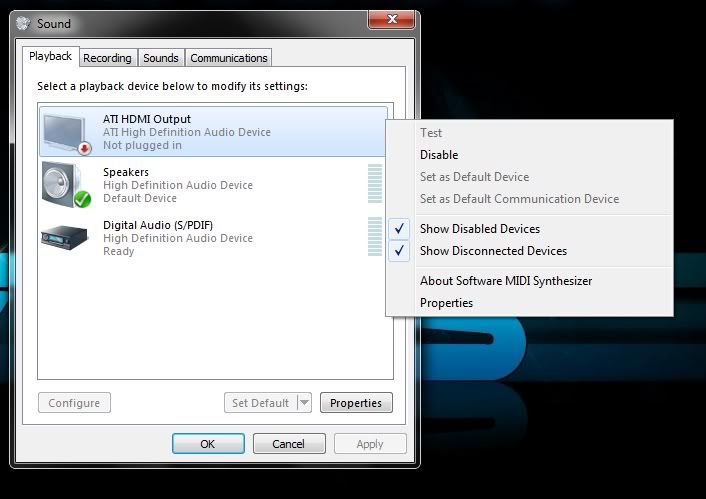
Task: Click the Speakers device icon
Action: 67,185
